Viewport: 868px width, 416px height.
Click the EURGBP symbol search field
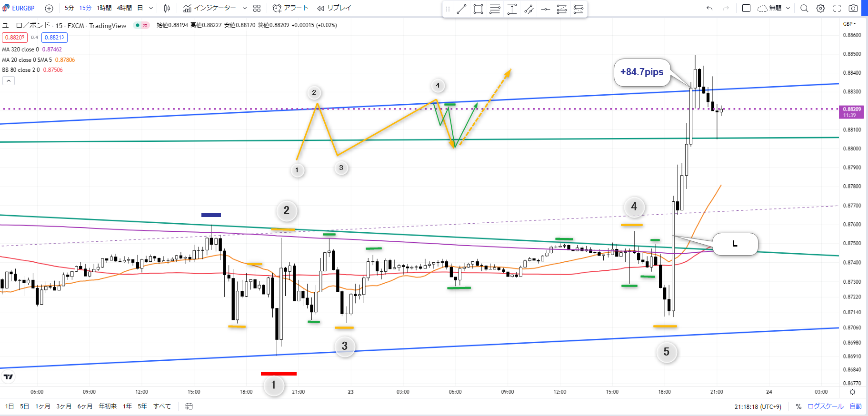[23, 8]
